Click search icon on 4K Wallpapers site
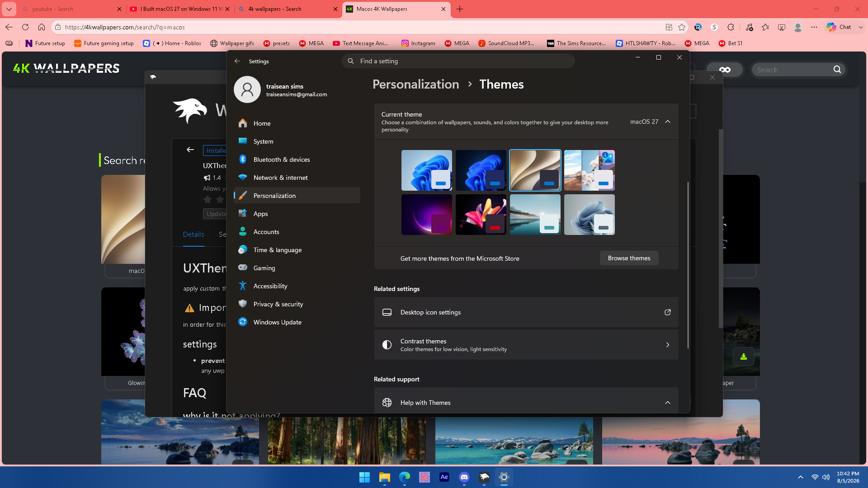This screenshot has height=488, width=868. 837,70
